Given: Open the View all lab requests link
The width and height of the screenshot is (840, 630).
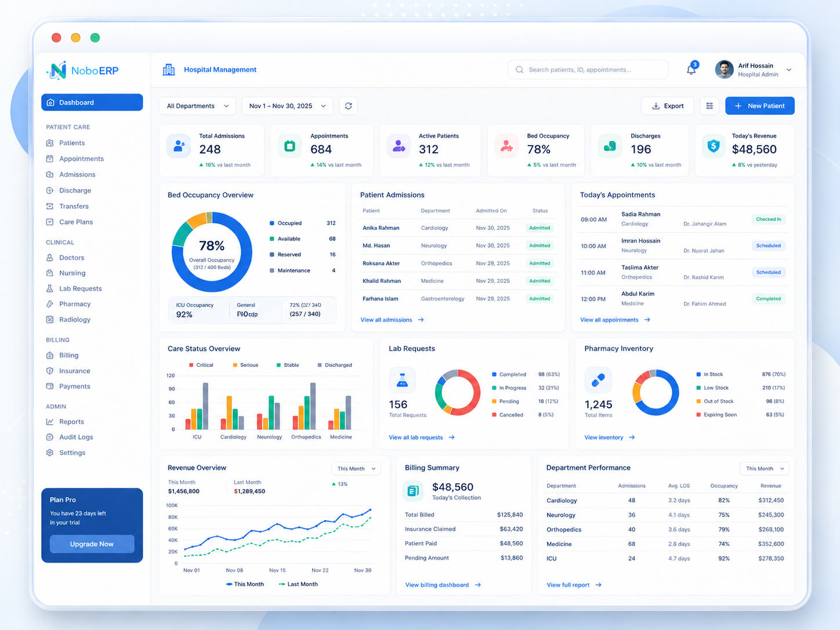Looking at the screenshot, I should (x=422, y=437).
